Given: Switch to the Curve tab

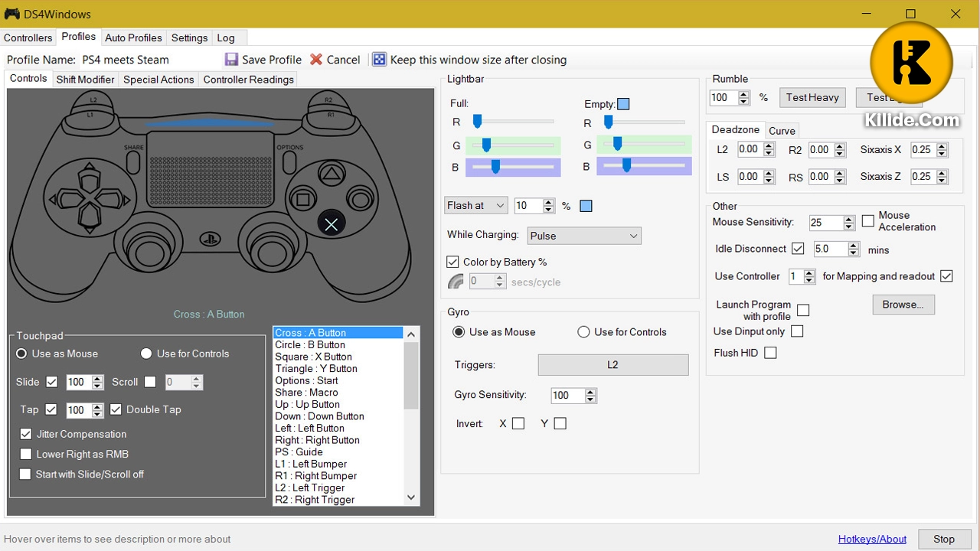Looking at the screenshot, I should [x=782, y=131].
